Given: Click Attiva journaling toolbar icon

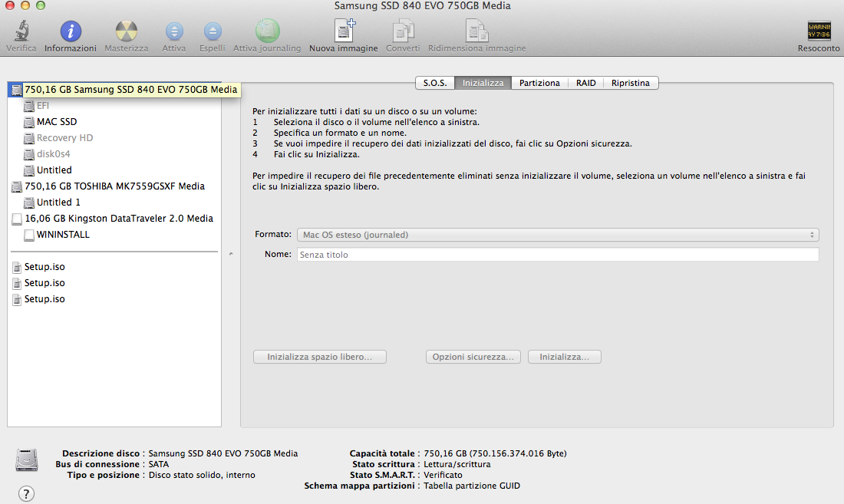Looking at the screenshot, I should point(268,31).
